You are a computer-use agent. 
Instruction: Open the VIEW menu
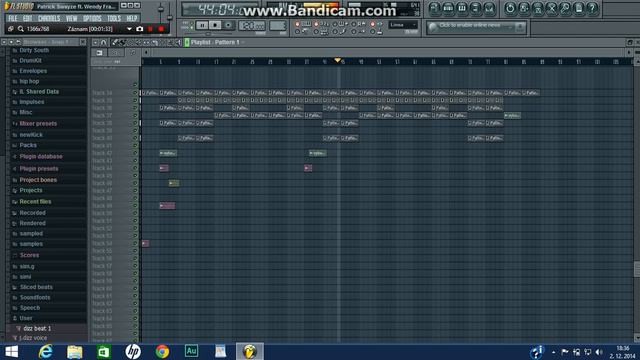point(71,18)
